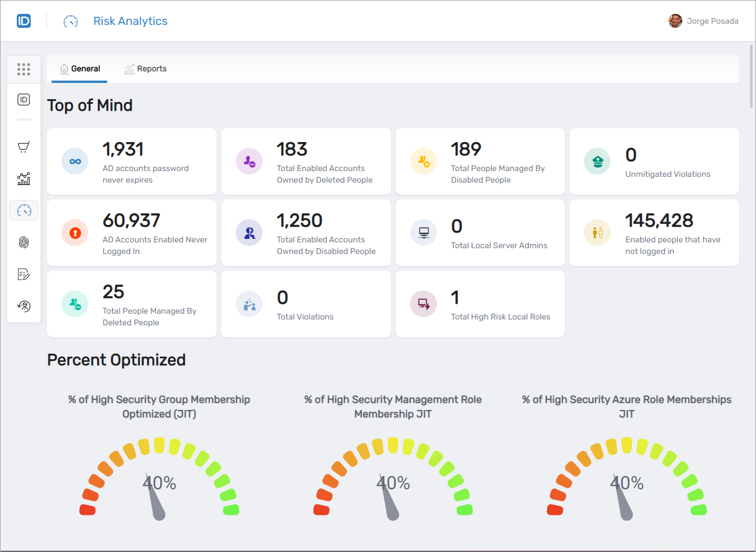Open the 60,937 AD Accounts Never Logged In card
Image resolution: width=756 pixels, height=552 pixels.
132,233
